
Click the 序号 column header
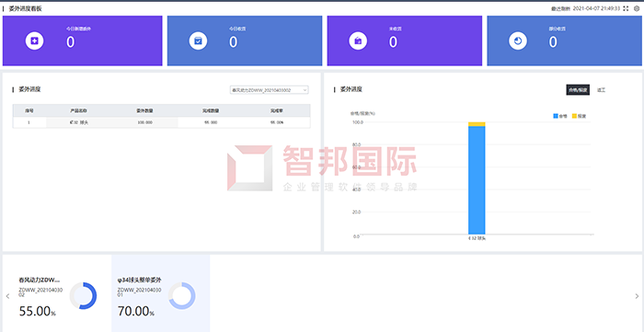click(x=29, y=110)
